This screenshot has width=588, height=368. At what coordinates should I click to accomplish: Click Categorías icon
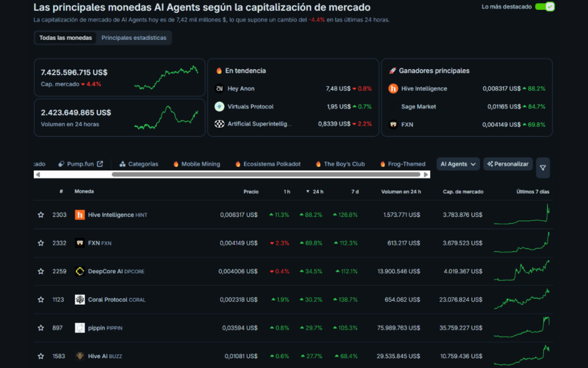point(122,164)
